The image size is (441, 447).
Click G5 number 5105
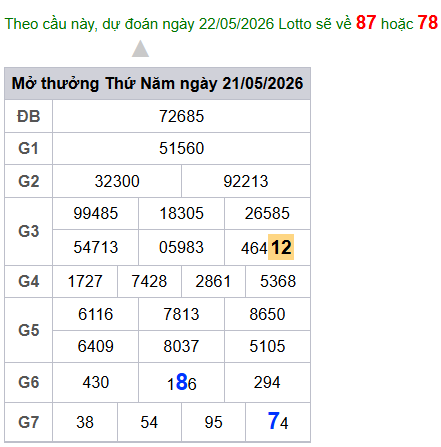(x=267, y=346)
